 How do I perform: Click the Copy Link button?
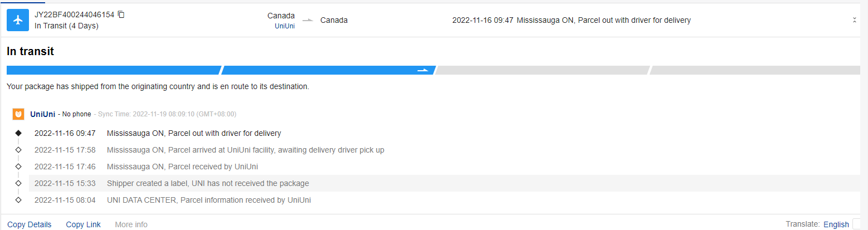point(84,224)
